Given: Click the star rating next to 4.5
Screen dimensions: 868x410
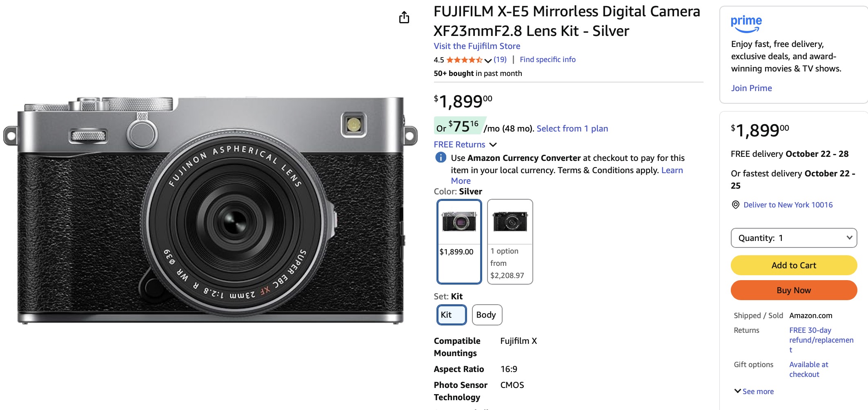Looking at the screenshot, I should (464, 60).
